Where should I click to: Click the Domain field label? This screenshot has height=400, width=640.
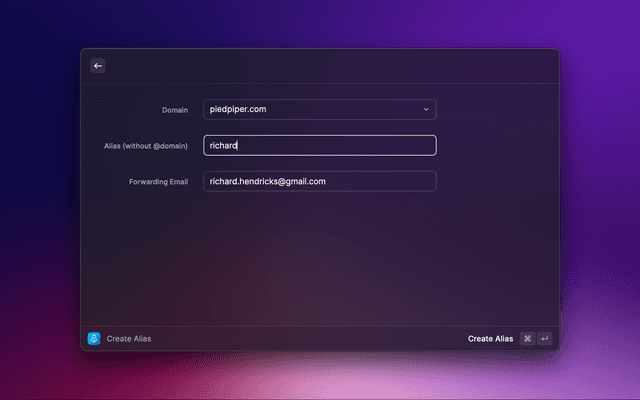[x=174, y=110]
